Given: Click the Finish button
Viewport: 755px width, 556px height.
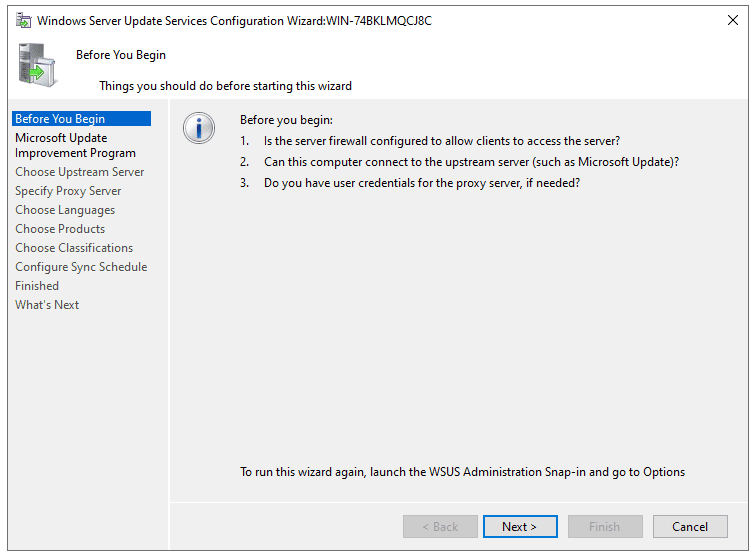Looking at the screenshot, I should pos(605,527).
